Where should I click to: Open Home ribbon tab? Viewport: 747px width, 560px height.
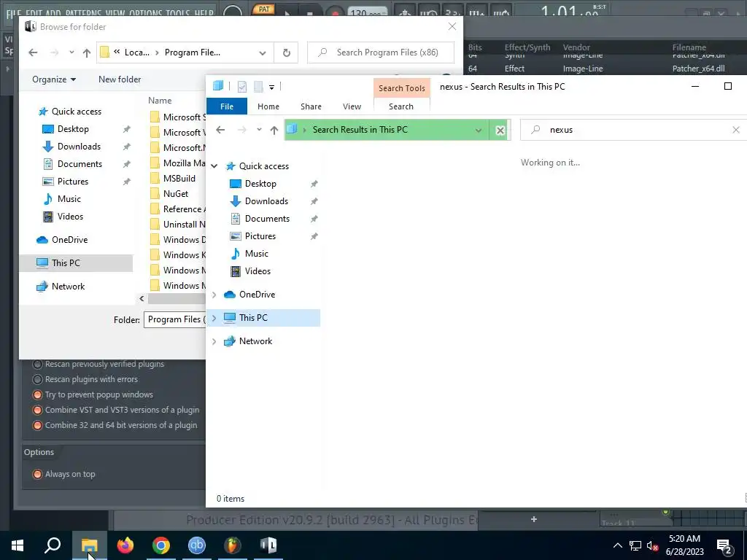[x=268, y=106]
